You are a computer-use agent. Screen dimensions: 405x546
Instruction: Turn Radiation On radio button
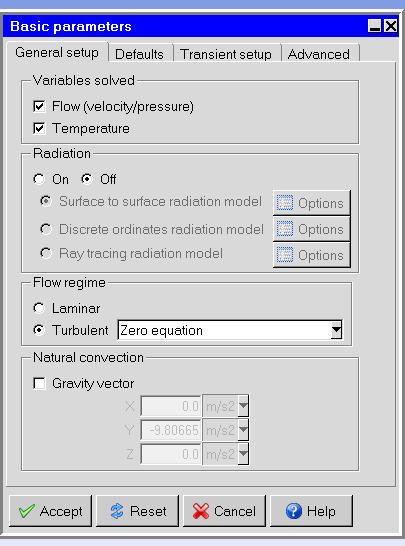39,179
